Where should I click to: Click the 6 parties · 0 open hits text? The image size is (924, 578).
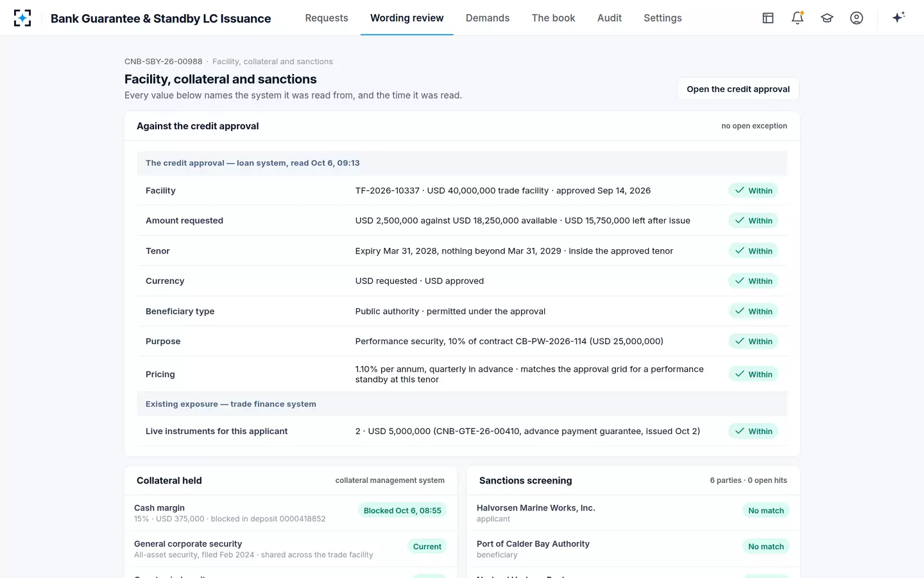[748, 480]
